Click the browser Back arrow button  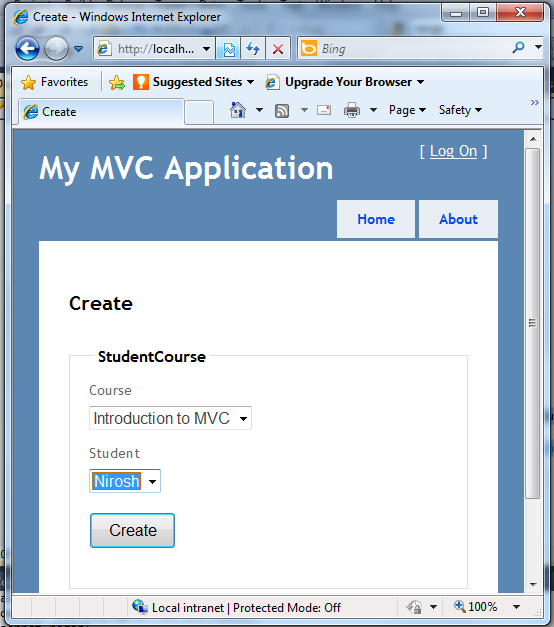pyautogui.click(x=27, y=49)
